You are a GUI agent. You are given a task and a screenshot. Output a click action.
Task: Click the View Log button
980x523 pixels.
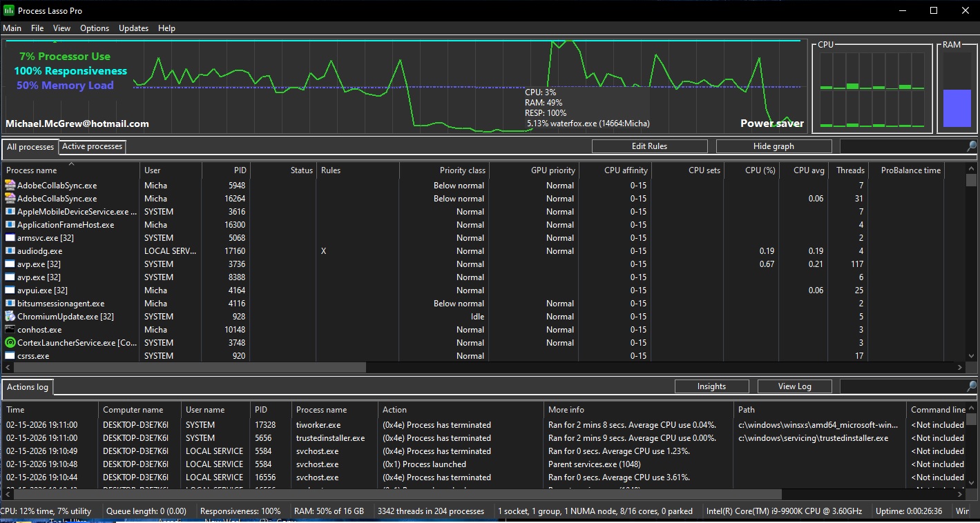pyautogui.click(x=794, y=386)
